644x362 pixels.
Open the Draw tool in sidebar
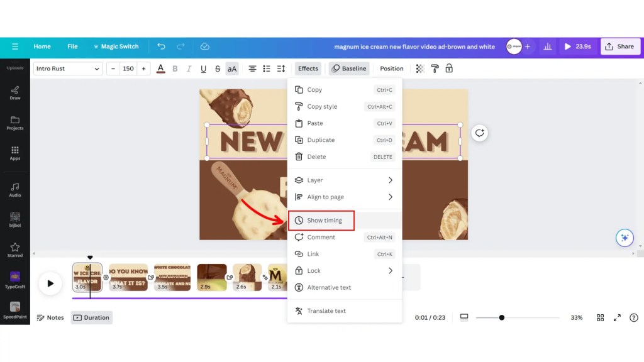[x=15, y=92]
